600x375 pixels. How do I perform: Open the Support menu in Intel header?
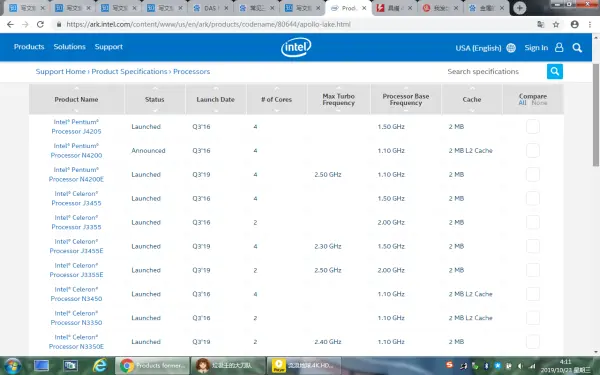(109, 47)
